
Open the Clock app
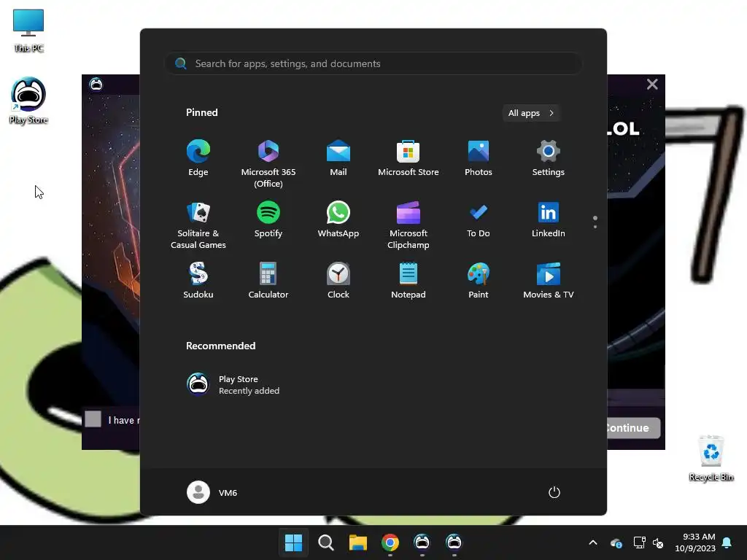click(338, 281)
